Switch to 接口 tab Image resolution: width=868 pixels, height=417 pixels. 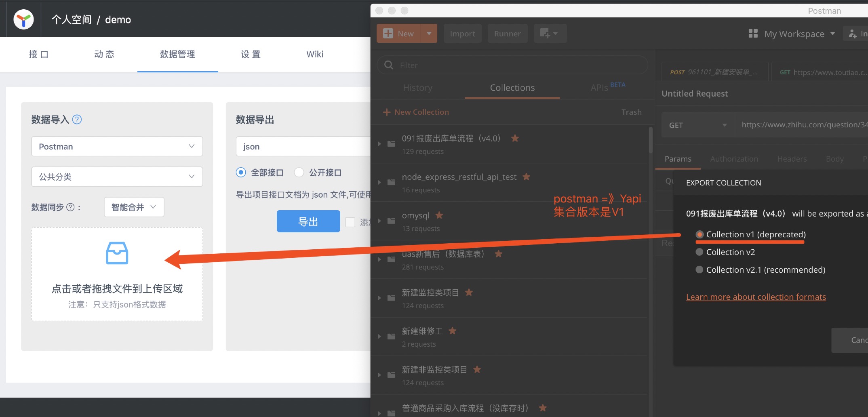39,54
